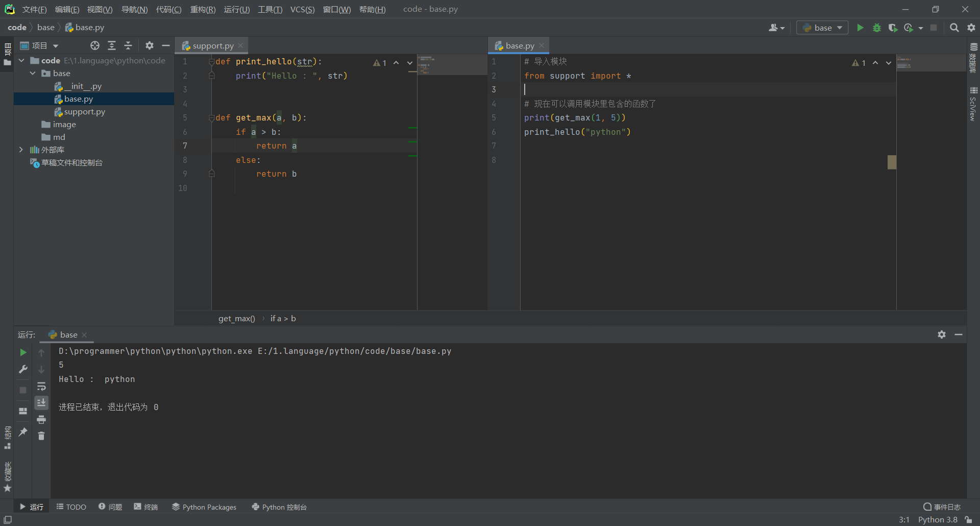Screen dimensions: 980x526
Task: Click the Search Everywhere magnifier icon
Action: pos(954,28)
